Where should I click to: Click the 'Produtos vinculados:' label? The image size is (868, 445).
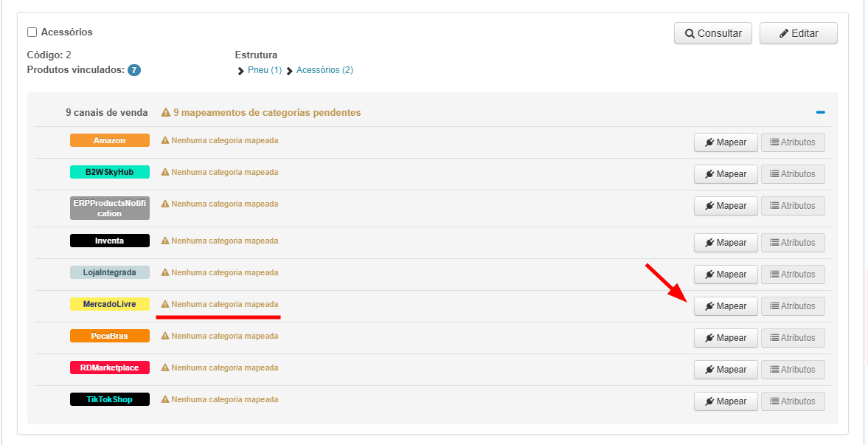point(76,70)
